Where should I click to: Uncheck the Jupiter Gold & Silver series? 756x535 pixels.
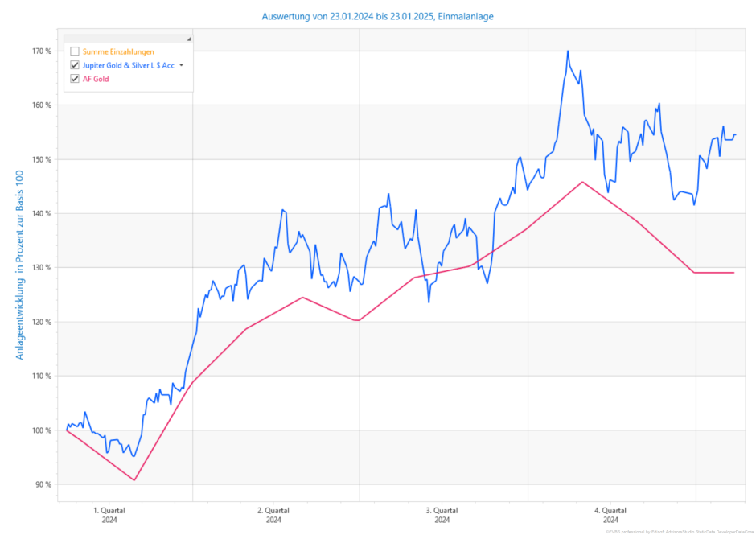point(75,65)
